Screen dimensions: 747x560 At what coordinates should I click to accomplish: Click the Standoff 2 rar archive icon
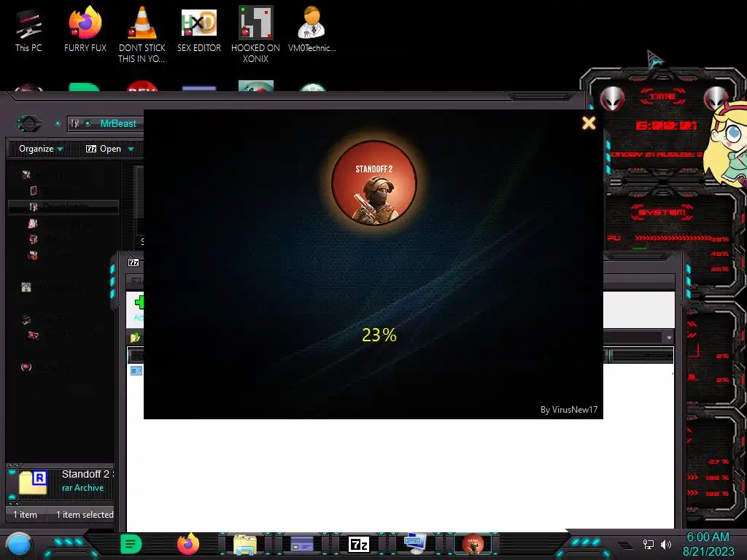tap(33, 483)
